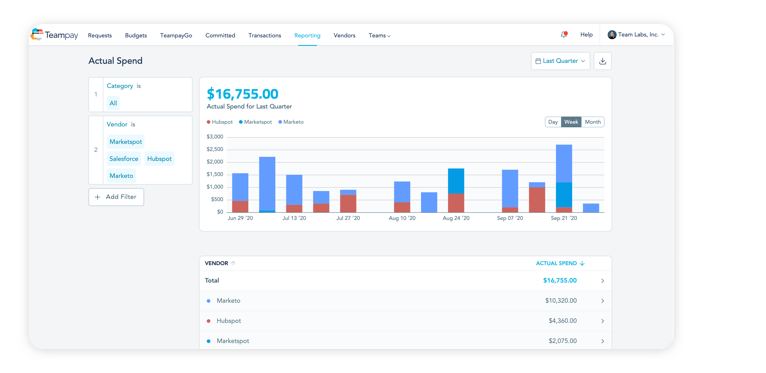Click the Hubspot red color dot in table

coord(209,321)
